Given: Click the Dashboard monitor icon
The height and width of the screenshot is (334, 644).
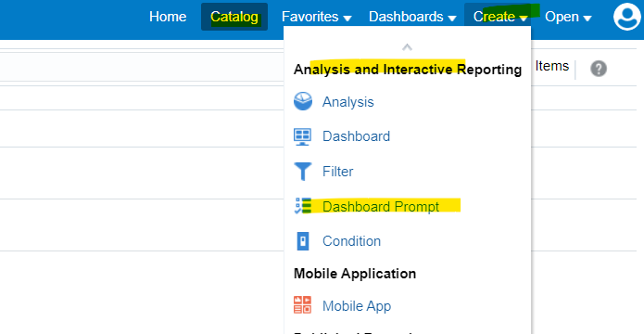Looking at the screenshot, I should (x=303, y=136).
